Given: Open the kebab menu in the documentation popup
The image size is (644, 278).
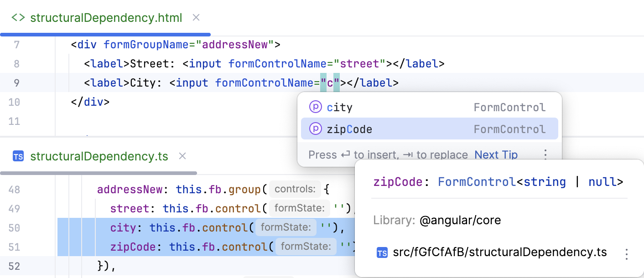Looking at the screenshot, I should point(627,252).
